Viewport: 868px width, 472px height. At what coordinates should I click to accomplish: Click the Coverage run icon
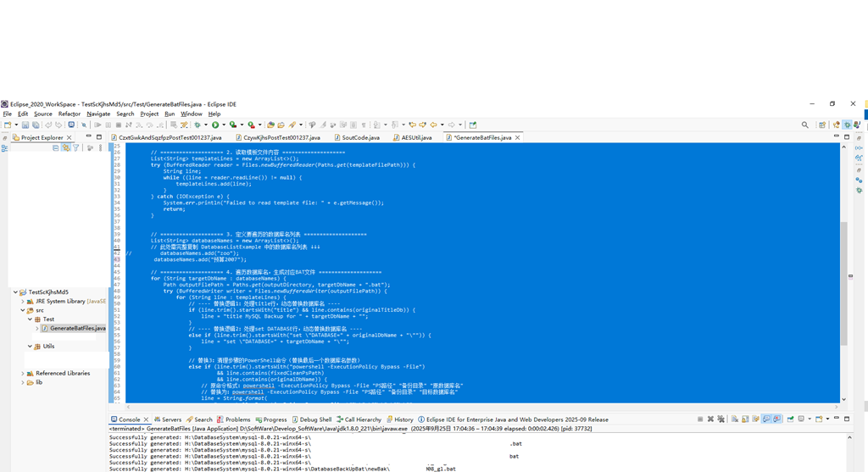[233, 125]
